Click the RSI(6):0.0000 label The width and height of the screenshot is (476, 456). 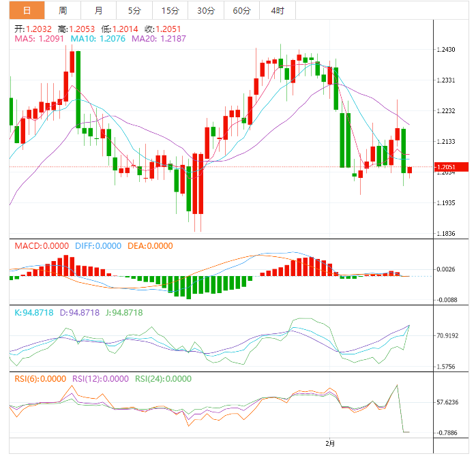(40, 379)
